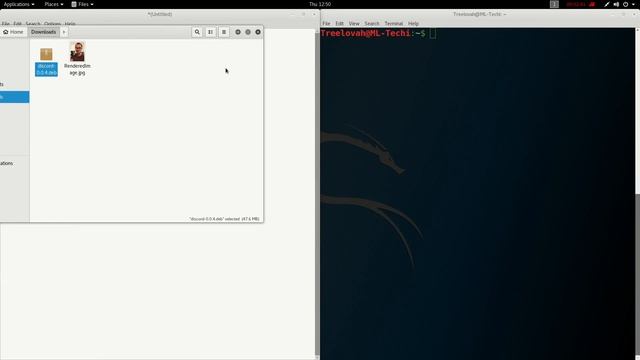Click the arrow next to the Downloads path button
This screenshot has width=640, height=360.
(x=64, y=32)
